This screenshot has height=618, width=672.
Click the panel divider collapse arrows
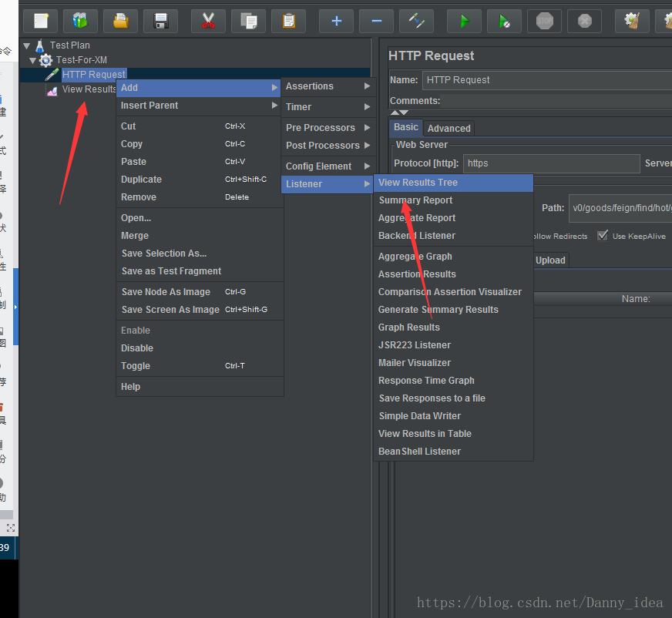tap(399, 113)
